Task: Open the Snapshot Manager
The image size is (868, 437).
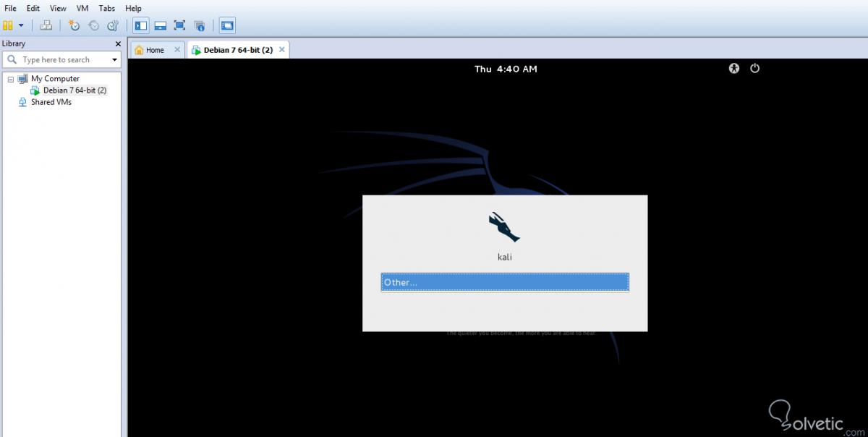Action: click(113, 25)
